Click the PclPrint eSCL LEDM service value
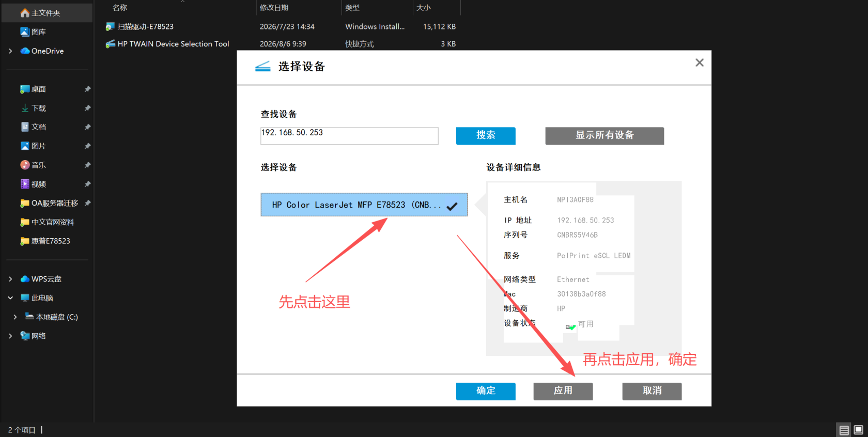 tap(594, 256)
